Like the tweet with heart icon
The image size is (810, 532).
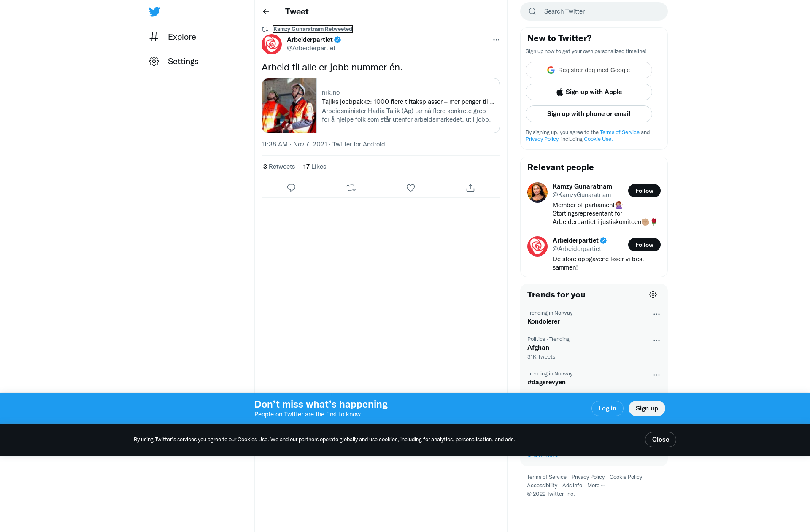(x=410, y=188)
